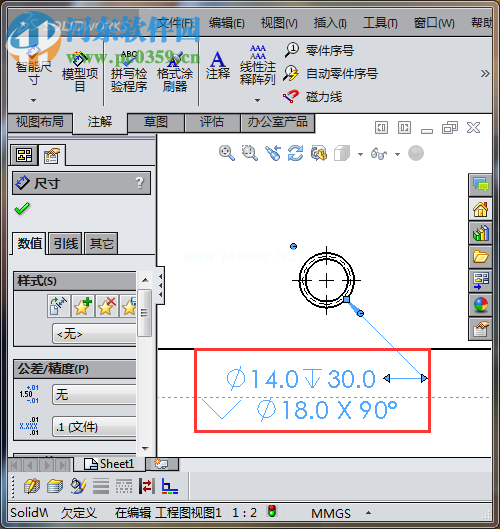500x529 pixels.
Task: Confirm the dimension with green checkmark
Action: [x=22, y=209]
